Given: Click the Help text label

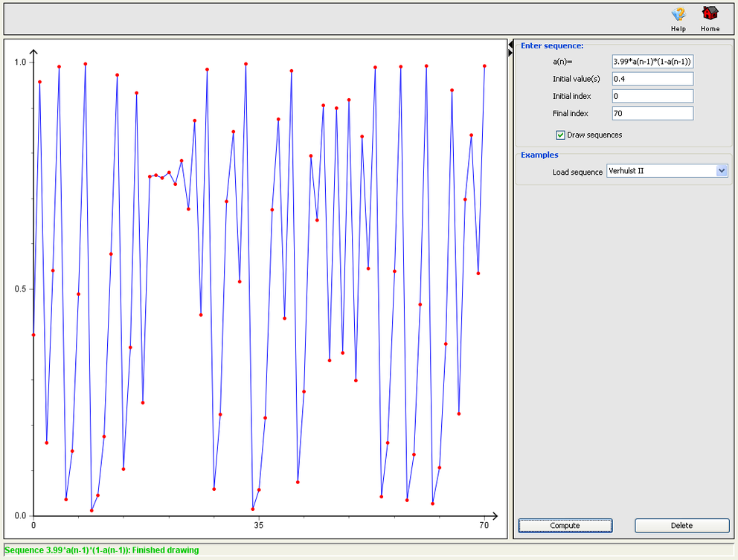Looking at the screenshot, I should pos(678,29).
